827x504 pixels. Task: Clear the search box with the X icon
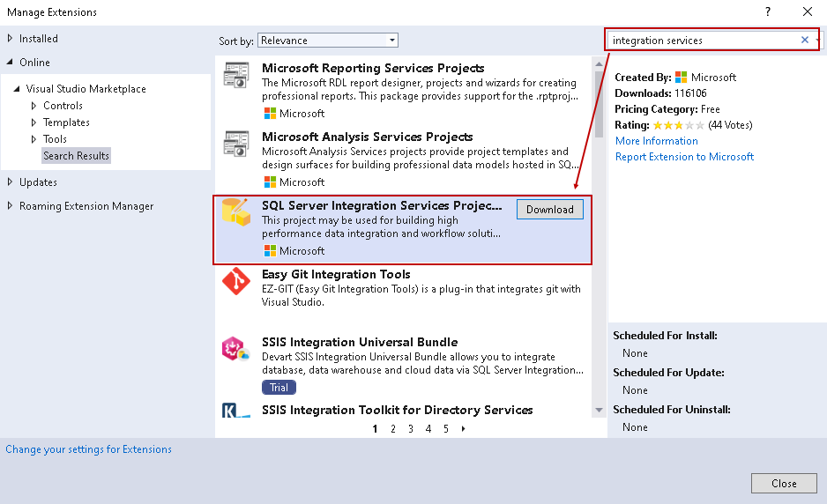click(x=804, y=40)
